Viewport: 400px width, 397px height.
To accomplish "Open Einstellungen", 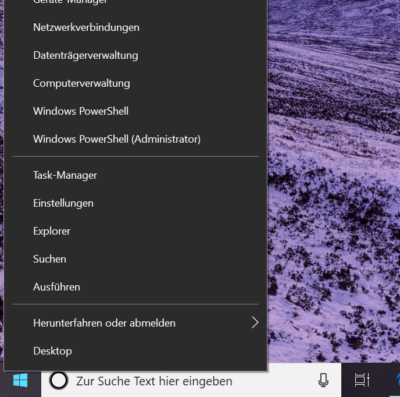I will click(x=135, y=203).
